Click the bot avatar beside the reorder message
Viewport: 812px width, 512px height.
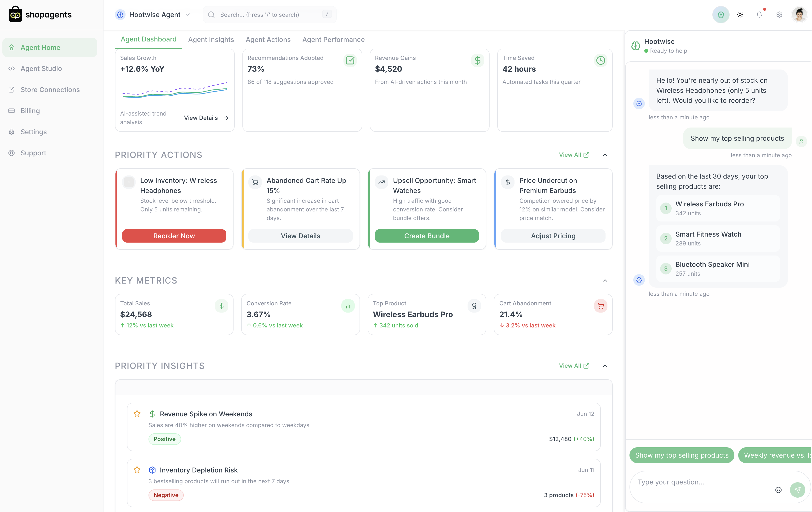click(639, 104)
